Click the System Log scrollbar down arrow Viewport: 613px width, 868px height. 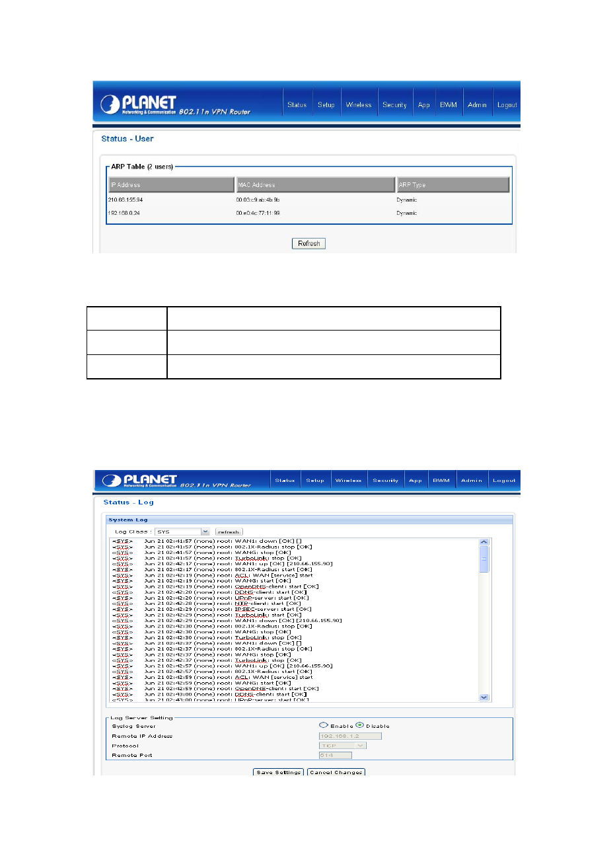[x=484, y=697]
